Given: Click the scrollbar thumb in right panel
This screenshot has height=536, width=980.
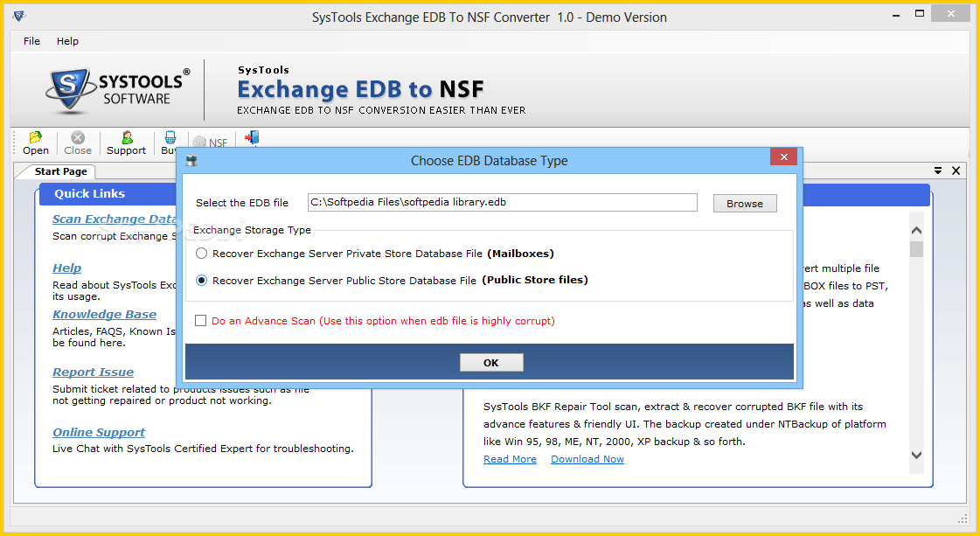Looking at the screenshot, I should (916, 249).
